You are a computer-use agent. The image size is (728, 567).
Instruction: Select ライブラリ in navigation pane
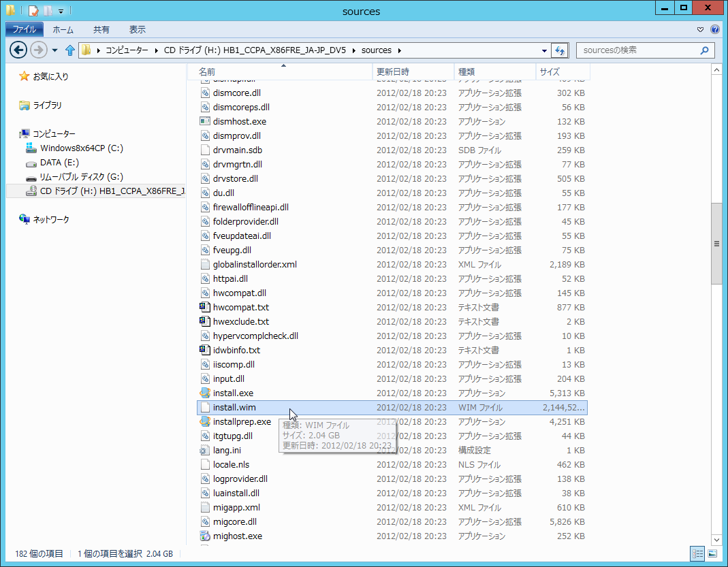pos(48,106)
